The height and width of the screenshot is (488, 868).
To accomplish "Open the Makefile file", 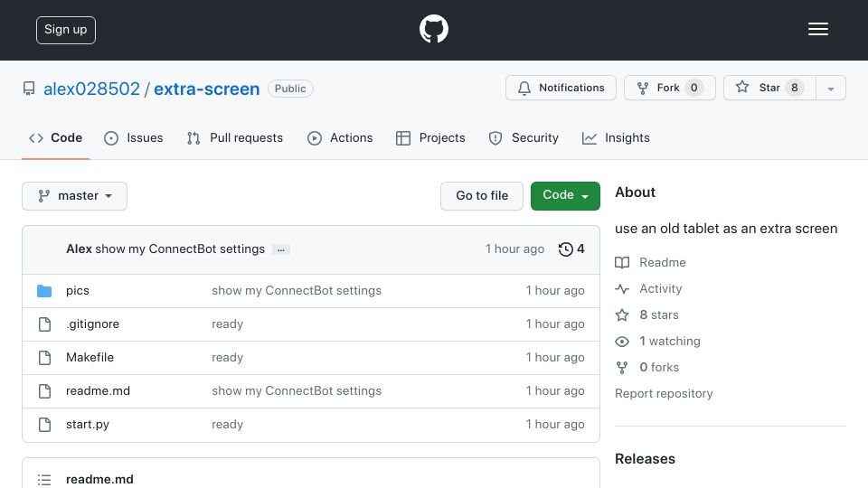I will click(90, 358).
